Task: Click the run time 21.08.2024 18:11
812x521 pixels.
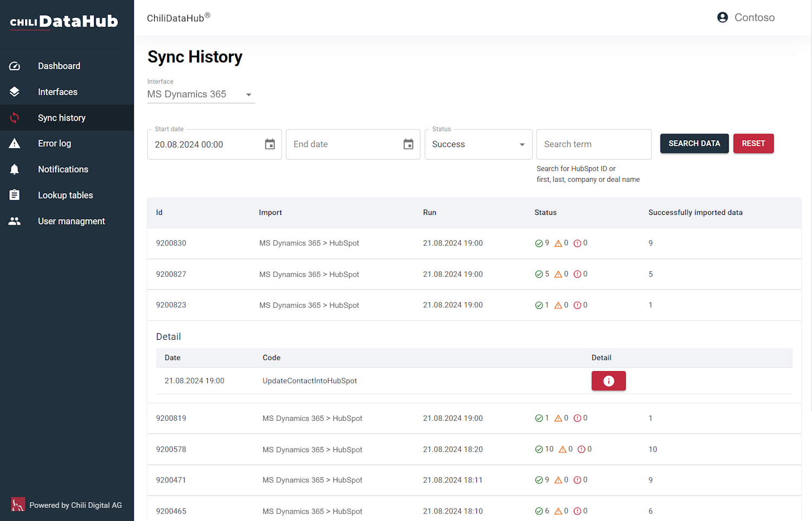Action: [453, 480]
